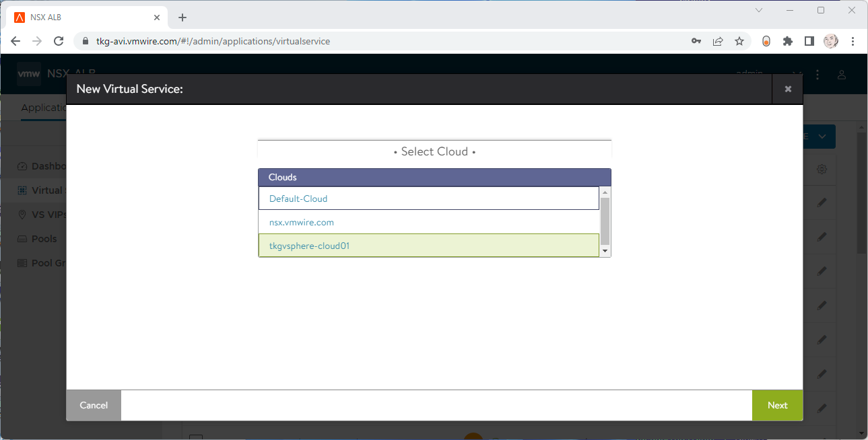
Task: Open the Chrome profile avatar
Action: pos(831,41)
